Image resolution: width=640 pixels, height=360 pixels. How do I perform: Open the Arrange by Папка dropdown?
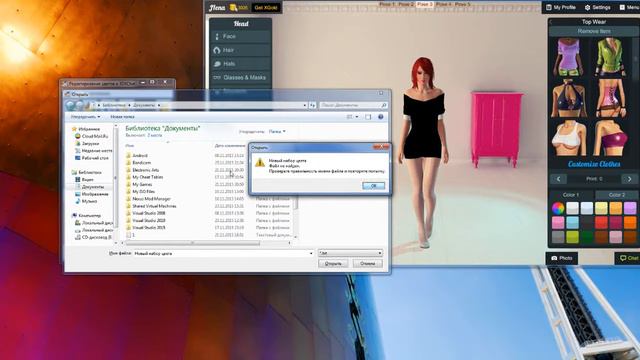[277, 131]
